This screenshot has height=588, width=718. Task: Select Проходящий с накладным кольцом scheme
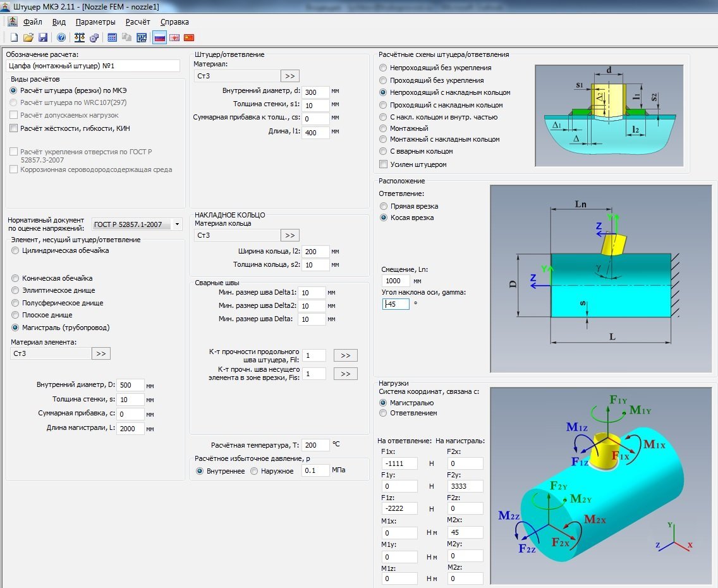pyautogui.click(x=441, y=105)
